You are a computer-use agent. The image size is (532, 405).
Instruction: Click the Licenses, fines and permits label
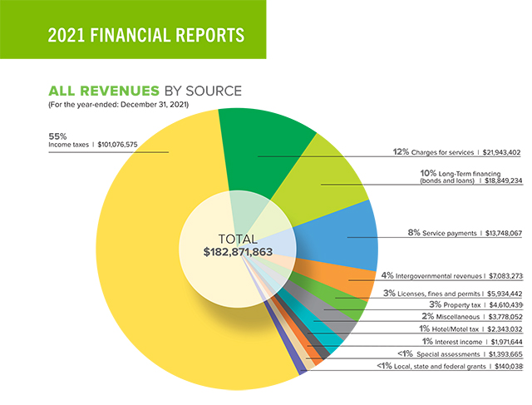(x=453, y=294)
